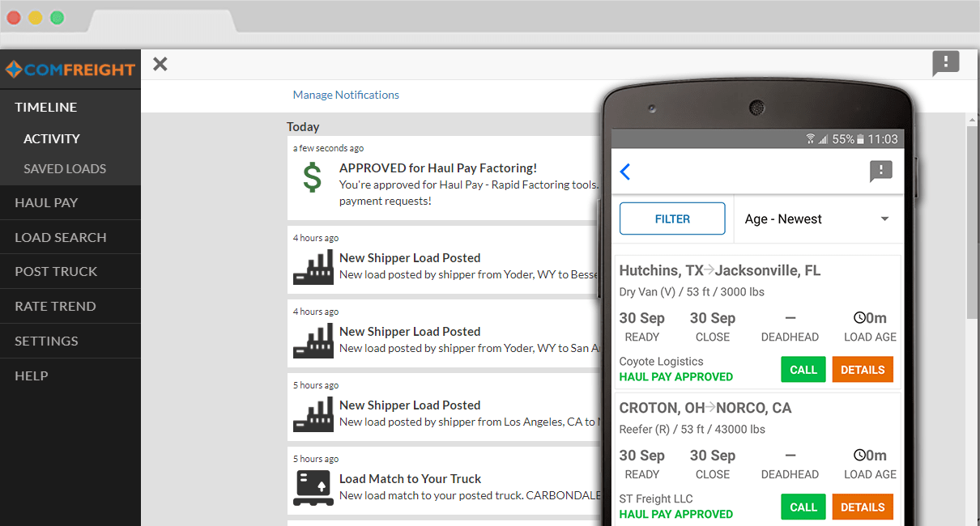Viewport: 980px width, 526px height.
Task: Open the Age - Newest sort dropdown
Action: pos(818,219)
